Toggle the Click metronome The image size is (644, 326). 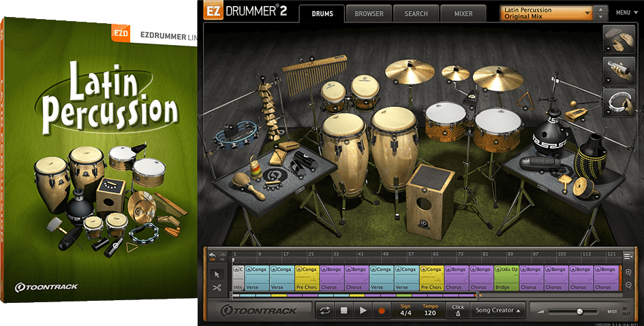458,310
